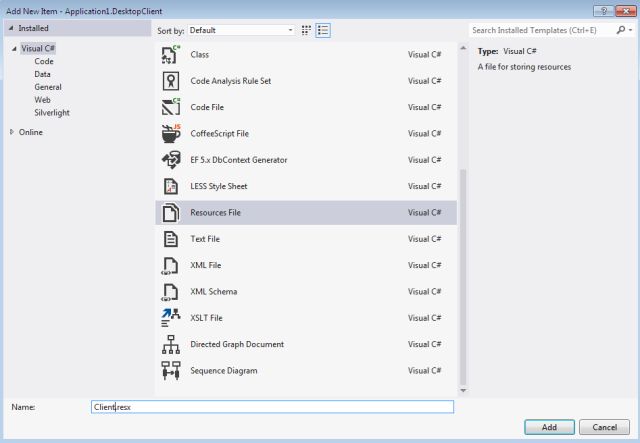This screenshot has height=443, width=640.
Task: Choose EF 5.x DbContext Generator icon
Action: [171, 160]
